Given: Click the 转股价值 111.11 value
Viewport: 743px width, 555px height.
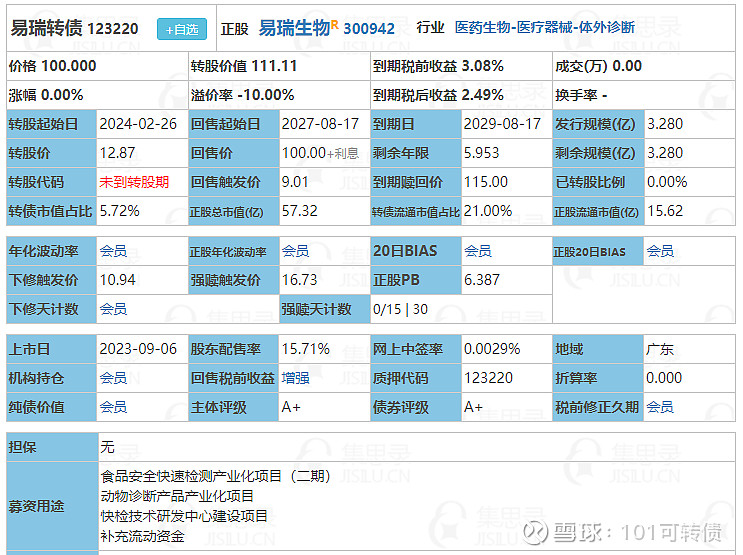Looking at the screenshot, I should pos(274,66).
